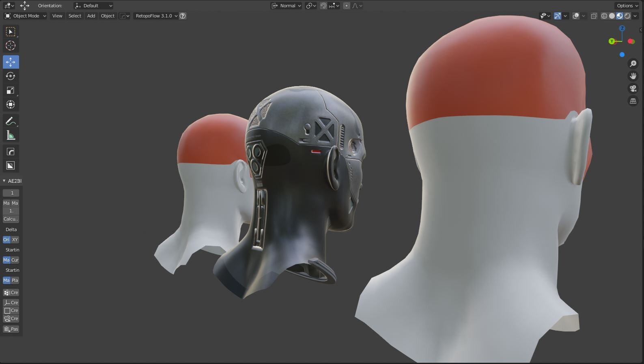
Task: Open the Add menu
Action: pos(91,16)
